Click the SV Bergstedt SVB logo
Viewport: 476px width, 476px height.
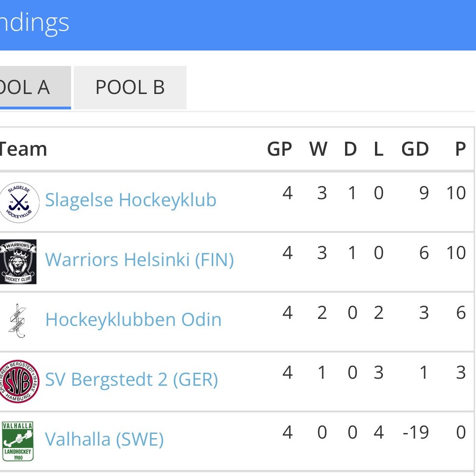point(19,381)
